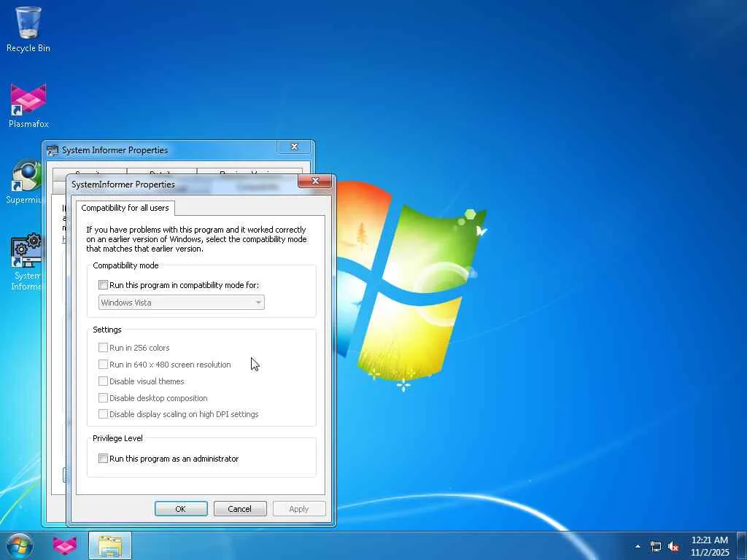Select the Plasmafox desktop shortcut

pyautogui.click(x=28, y=106)
